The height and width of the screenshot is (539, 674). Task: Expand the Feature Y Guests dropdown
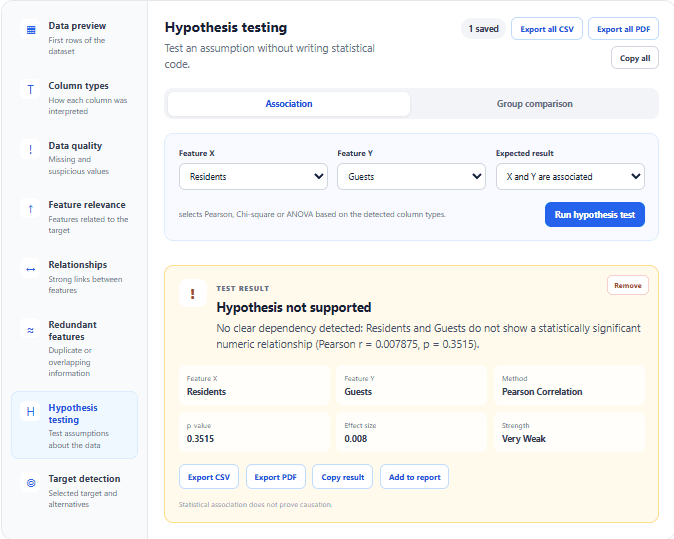coord(411,176)
